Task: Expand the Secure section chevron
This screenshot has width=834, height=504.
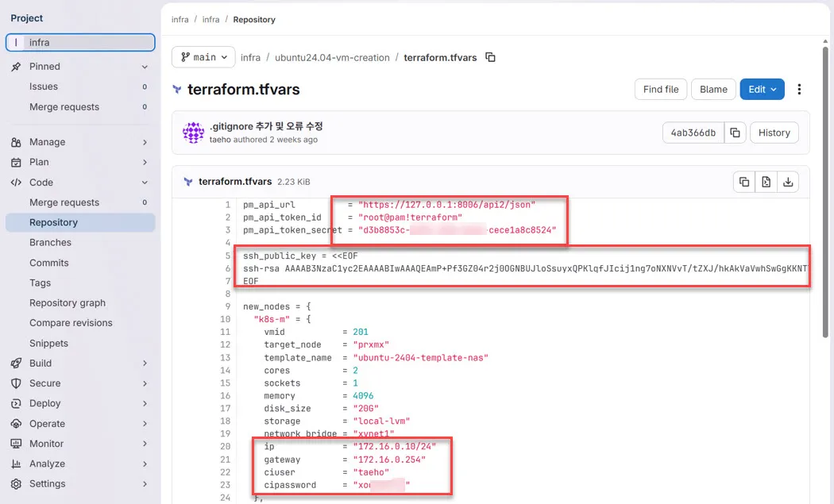Action: click(x=145, y=383)
